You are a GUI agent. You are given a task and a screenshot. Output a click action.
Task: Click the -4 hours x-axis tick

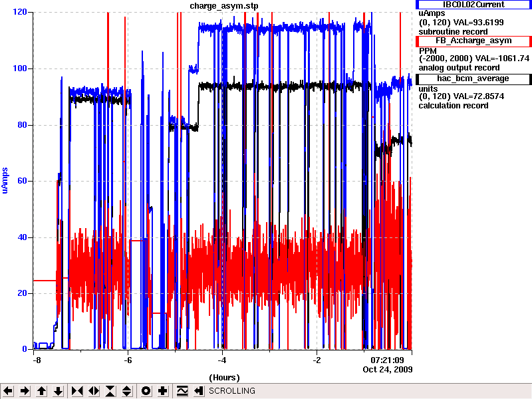click(x=222, y=360)
